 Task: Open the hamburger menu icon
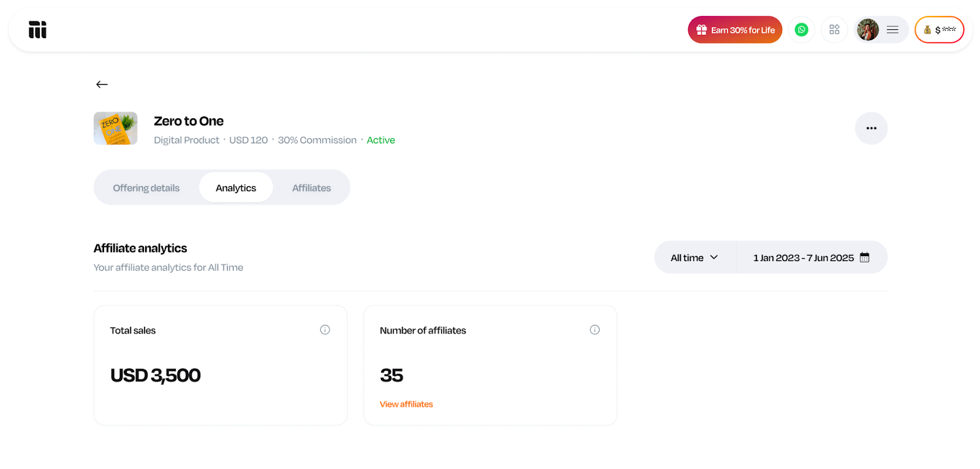click(892, 29)
